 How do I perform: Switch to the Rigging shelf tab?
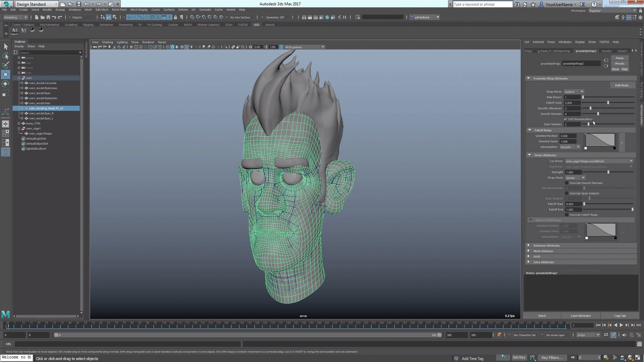tap(88, 25)
